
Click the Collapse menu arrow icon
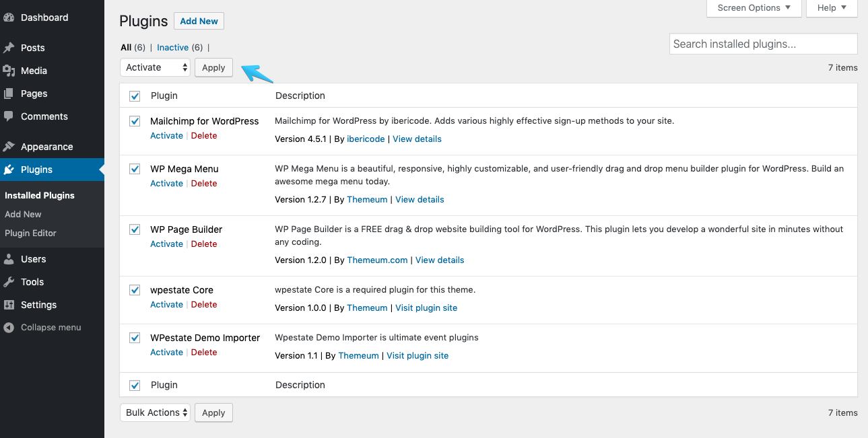[9, 328]
